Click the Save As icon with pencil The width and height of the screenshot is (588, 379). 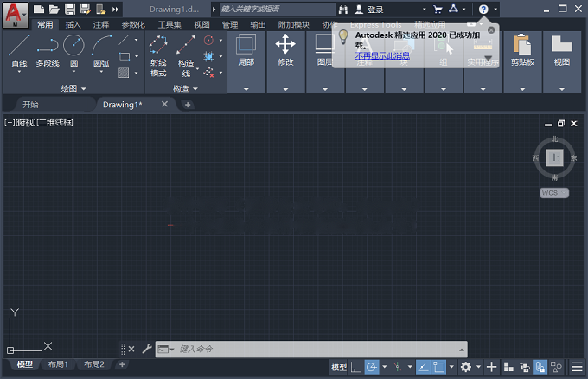tap(86, 9)
